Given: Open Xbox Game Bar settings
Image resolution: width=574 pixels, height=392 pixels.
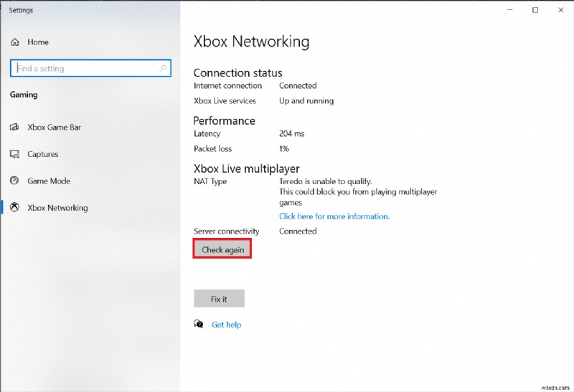Looking at the screenshot, I should pos(55,128).
